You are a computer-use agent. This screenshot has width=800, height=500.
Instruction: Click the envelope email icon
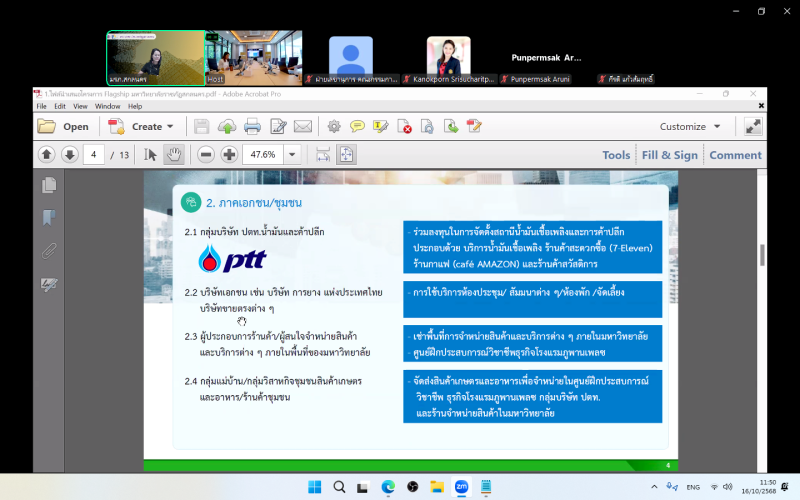pos(303,127)
